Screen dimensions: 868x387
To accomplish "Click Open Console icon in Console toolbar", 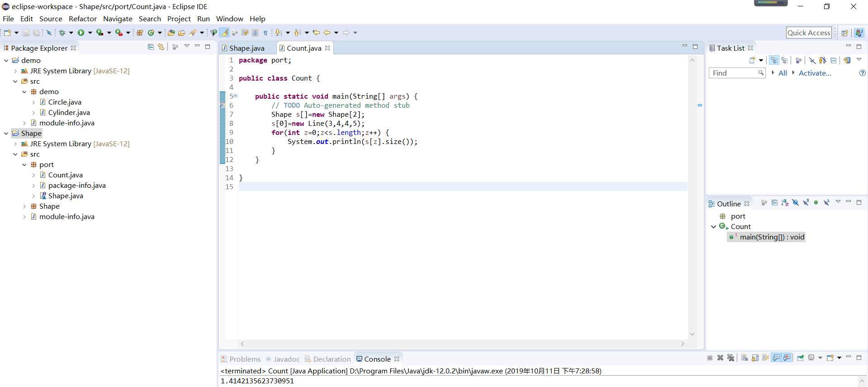I will coord(830,358).
